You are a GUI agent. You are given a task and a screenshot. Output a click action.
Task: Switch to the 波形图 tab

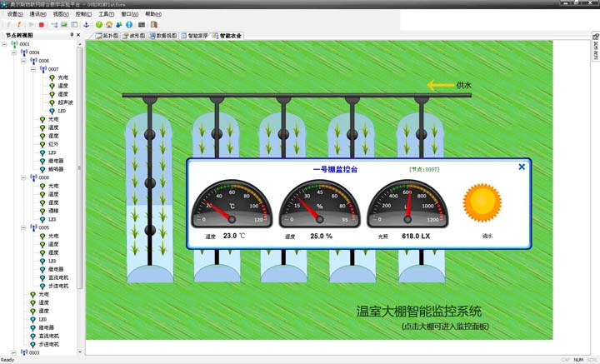tap(132, 36)
